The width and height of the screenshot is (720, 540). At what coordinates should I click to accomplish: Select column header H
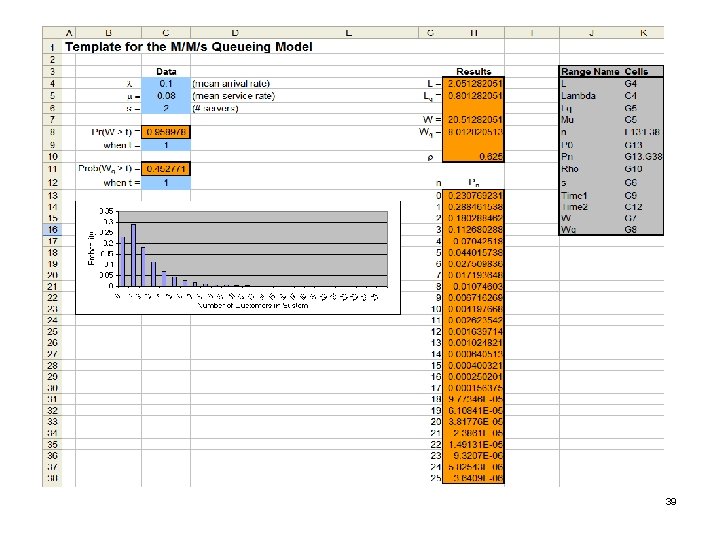[x=473, y=33]
